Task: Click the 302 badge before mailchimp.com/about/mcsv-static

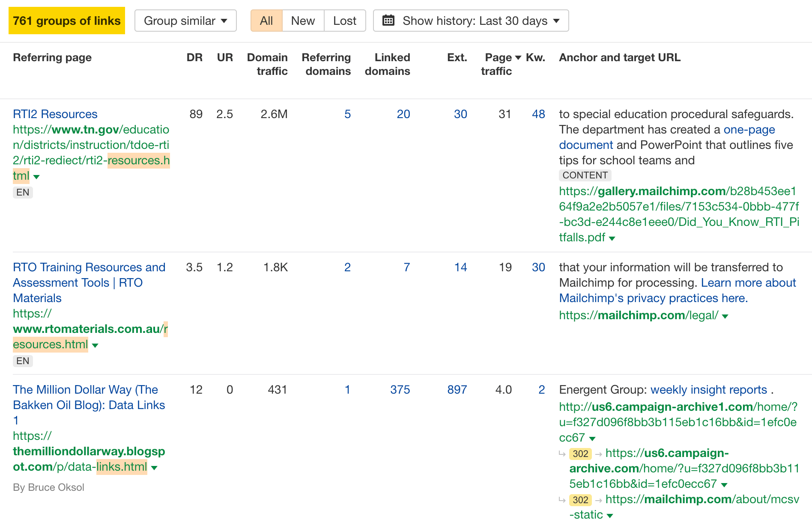Action: point(580,500)
